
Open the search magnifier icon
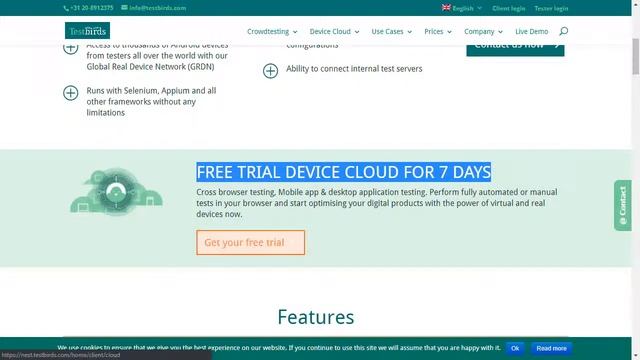(563, 31)
